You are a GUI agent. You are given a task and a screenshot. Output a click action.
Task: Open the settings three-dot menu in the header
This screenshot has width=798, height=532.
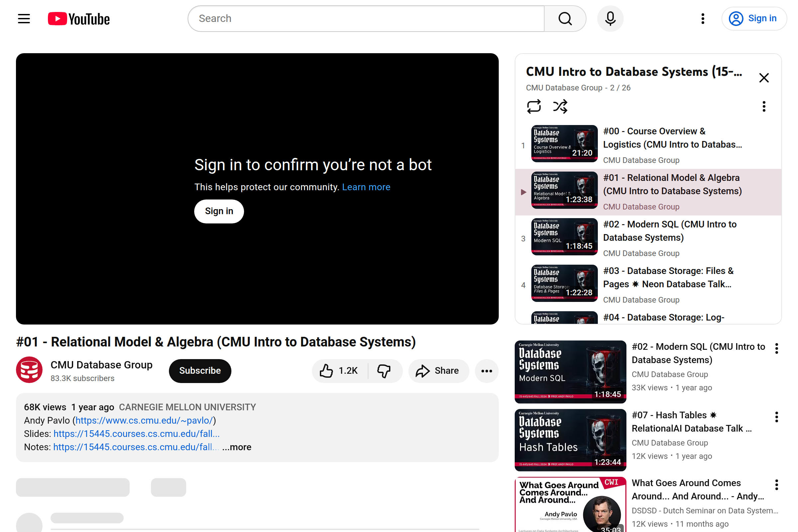click(703, 19)
